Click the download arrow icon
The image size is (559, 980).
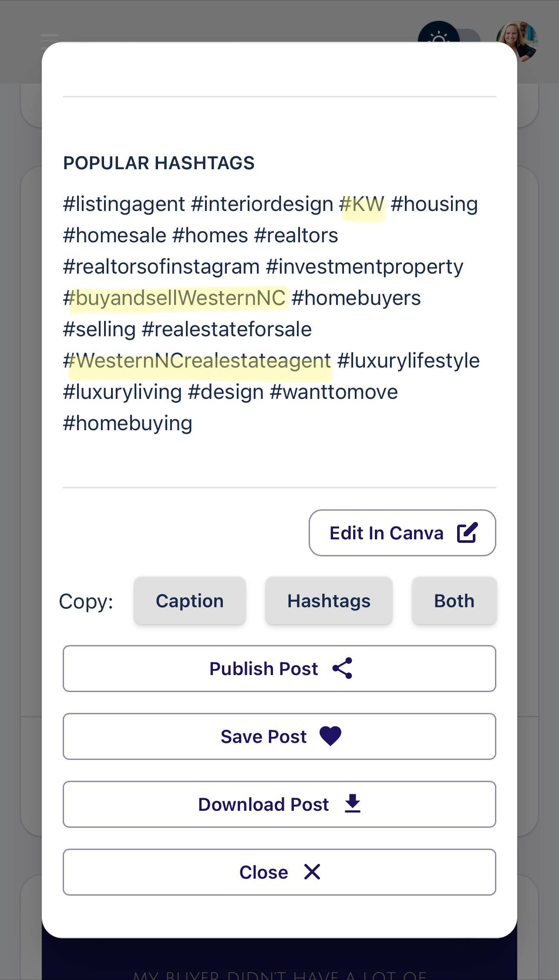tap(353, 803)
